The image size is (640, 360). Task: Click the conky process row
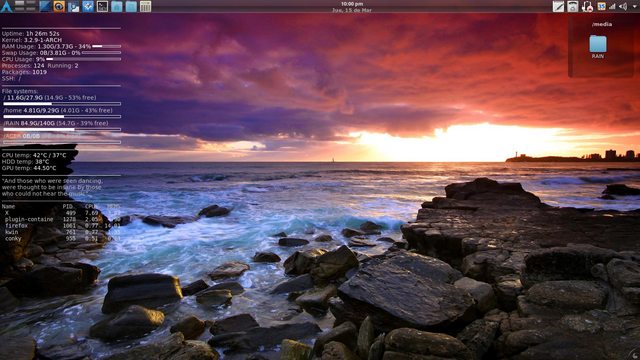(x=61, y=238)
